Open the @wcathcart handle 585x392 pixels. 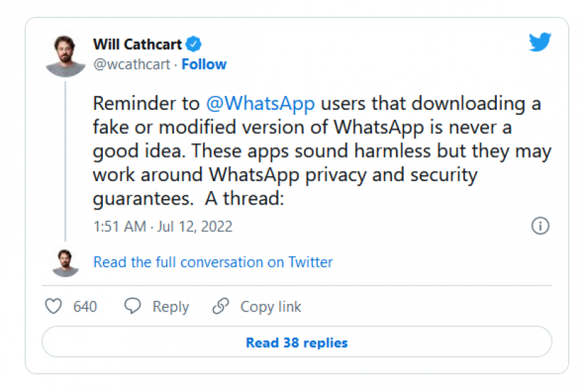click(x=133, y=64)
